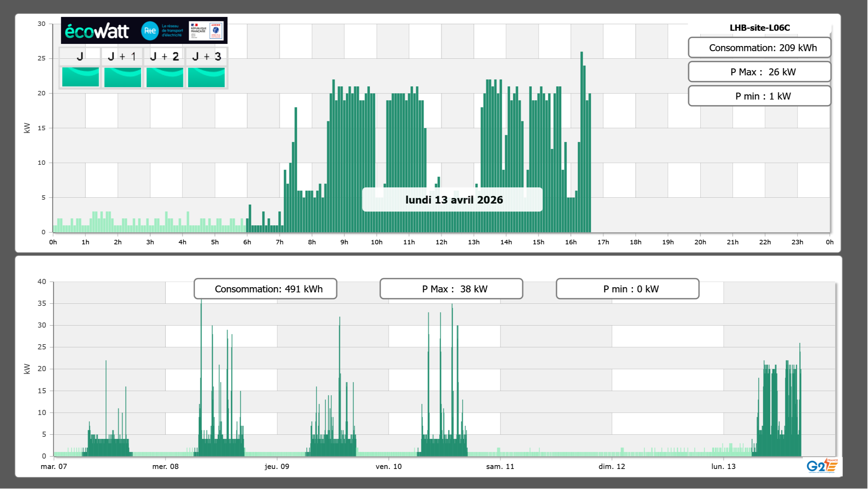
Task: Click the République Française ADEME badge
Action: 206,31
